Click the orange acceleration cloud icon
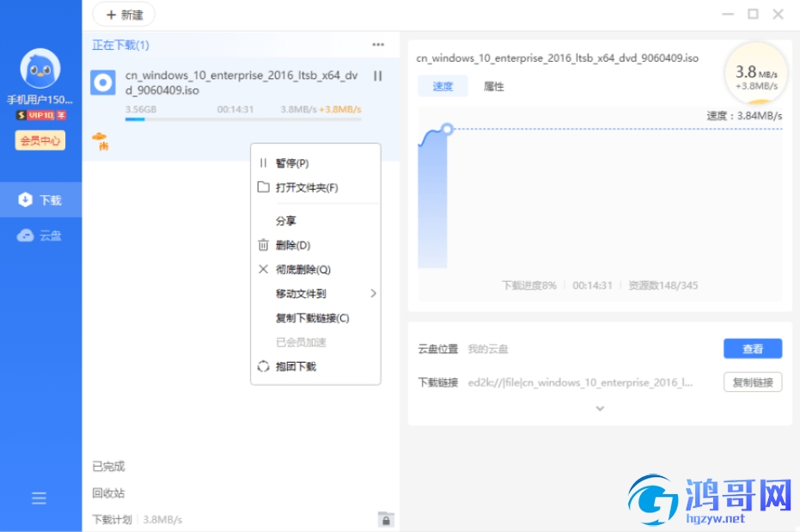This screenshot has height=532, width=800. pyautogui.click(x=101, y=141)
